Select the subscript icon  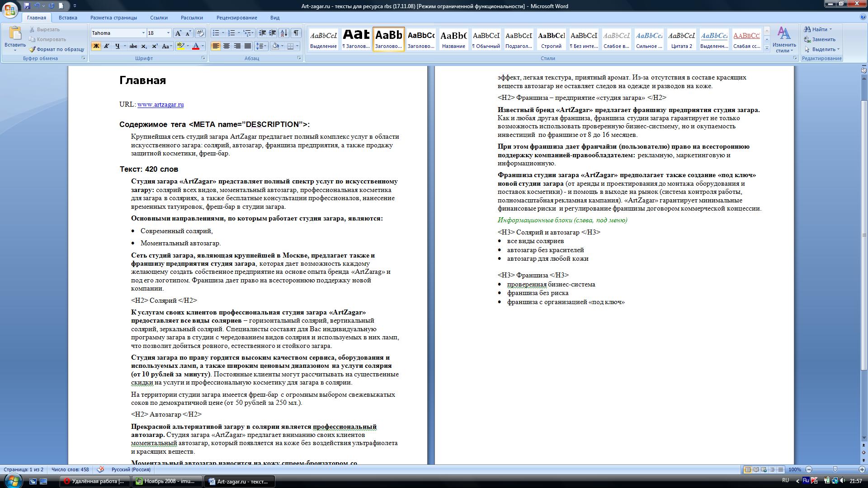click(145, 47)
